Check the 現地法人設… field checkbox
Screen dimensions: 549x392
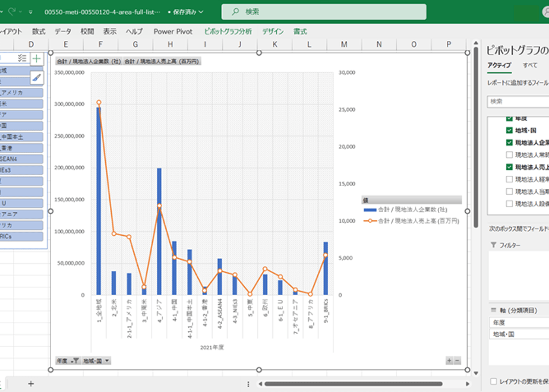point(509,204)
